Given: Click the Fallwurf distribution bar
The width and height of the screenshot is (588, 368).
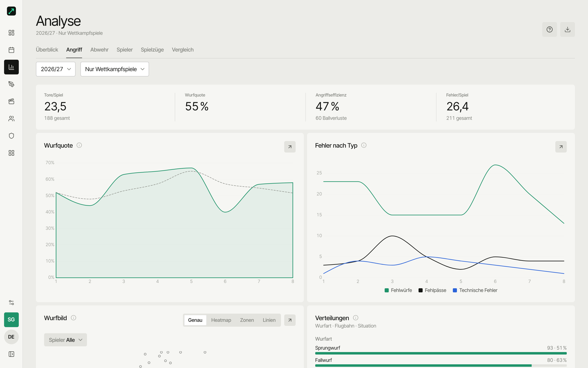Looking at the screenshot, I should (x=441, y=365).
